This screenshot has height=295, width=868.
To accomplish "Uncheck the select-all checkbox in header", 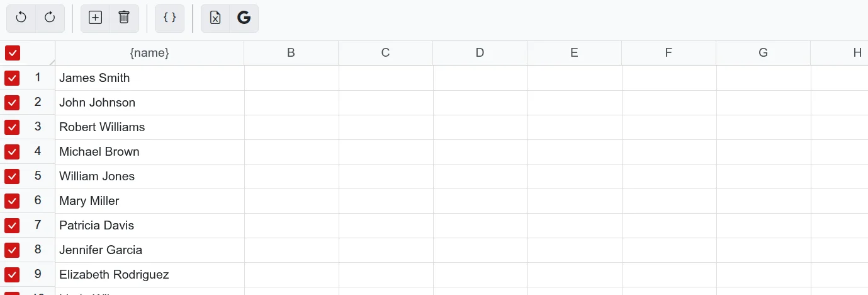I will (13, 53).
